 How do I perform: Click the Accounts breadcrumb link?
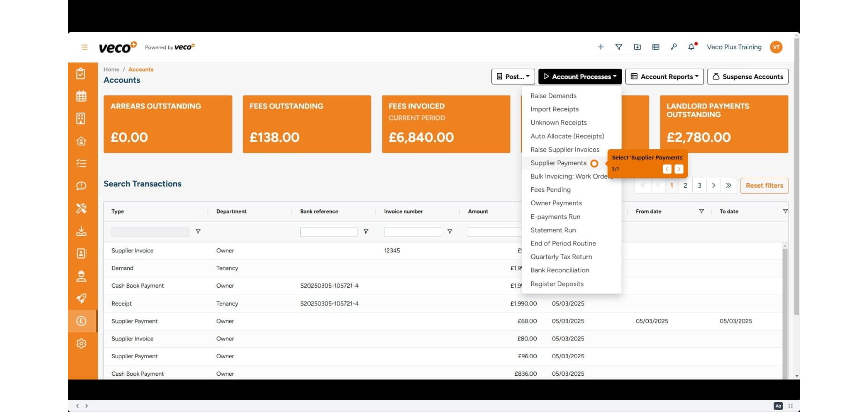141,69
